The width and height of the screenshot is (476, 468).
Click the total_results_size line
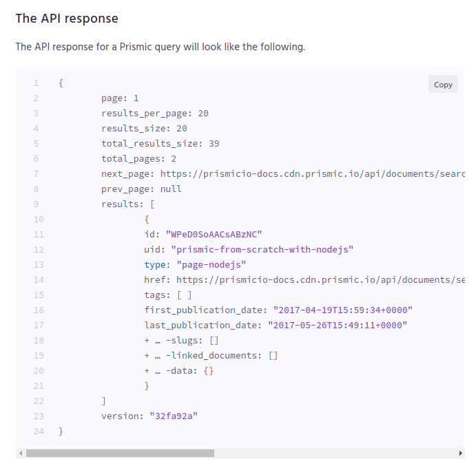[x=161, y=143]
